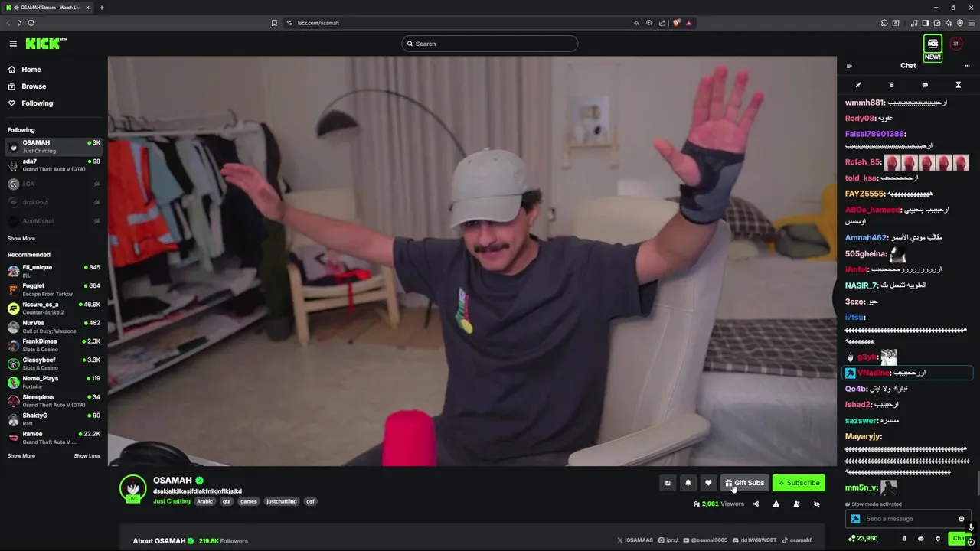Expand Following with Show More
980x551 pixels.
(21, 238)
